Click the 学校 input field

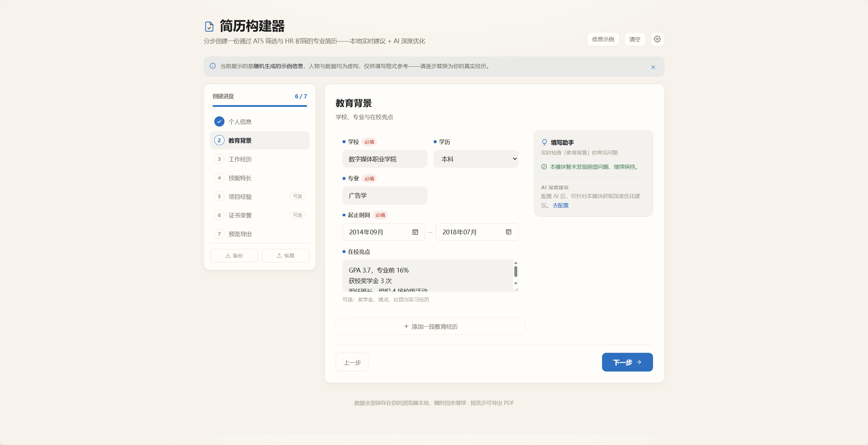pyautogui.click(x=385, y=159)
